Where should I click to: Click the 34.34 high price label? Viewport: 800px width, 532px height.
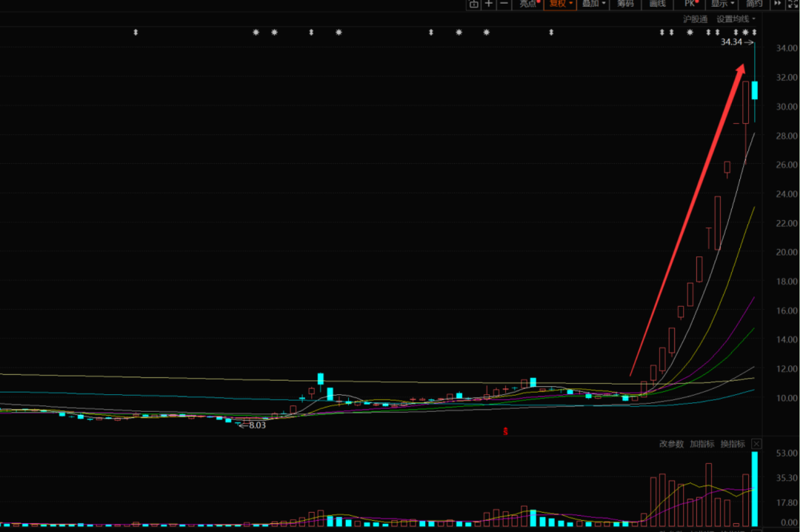click(x=731, y=42)
